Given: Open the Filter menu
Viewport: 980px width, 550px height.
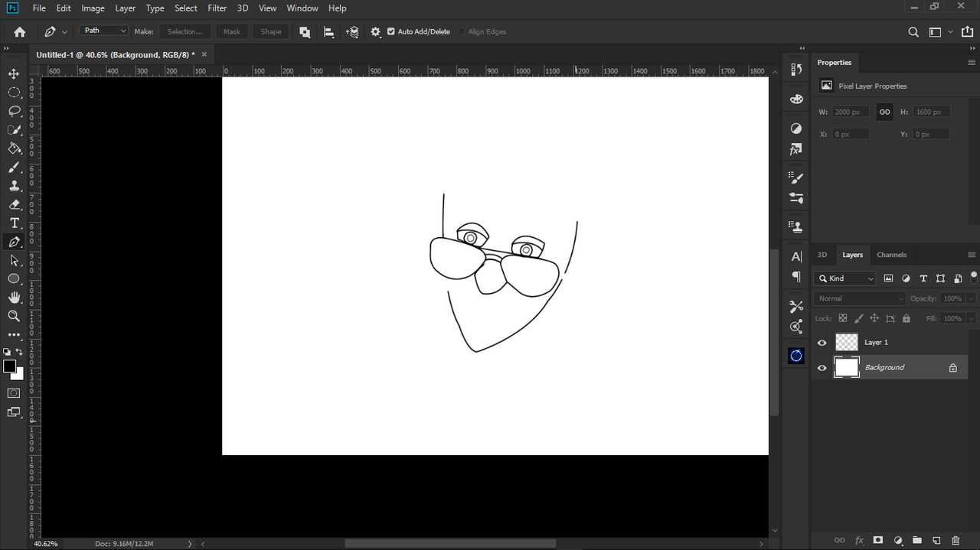Looking at the screenshot, I should [217, 8].
